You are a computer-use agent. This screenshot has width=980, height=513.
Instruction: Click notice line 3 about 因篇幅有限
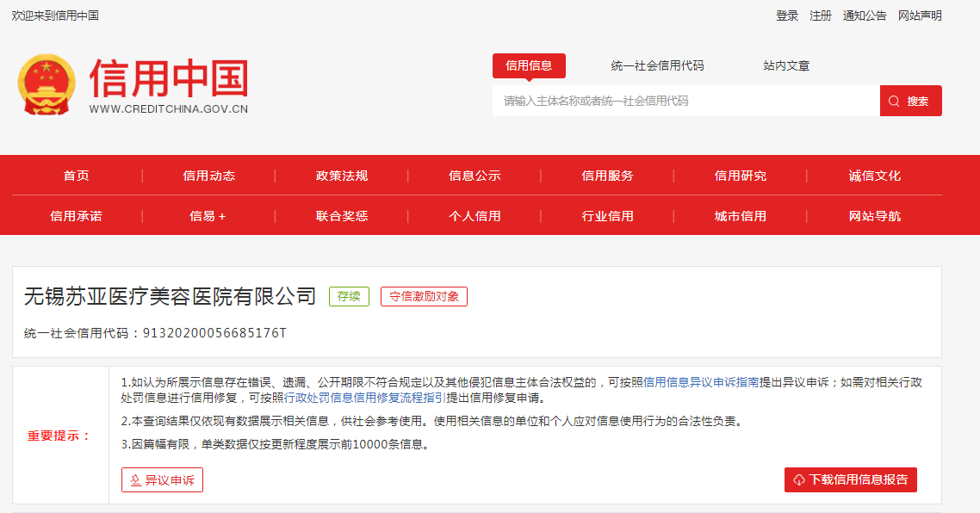277,444
